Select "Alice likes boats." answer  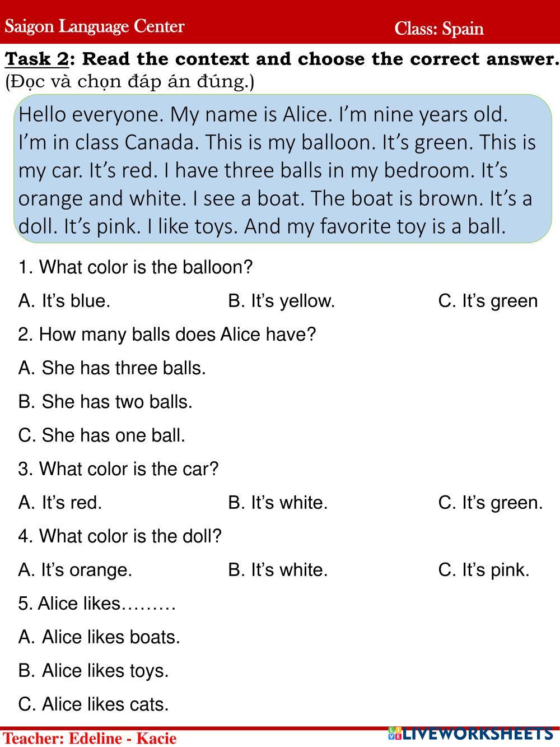99,637
